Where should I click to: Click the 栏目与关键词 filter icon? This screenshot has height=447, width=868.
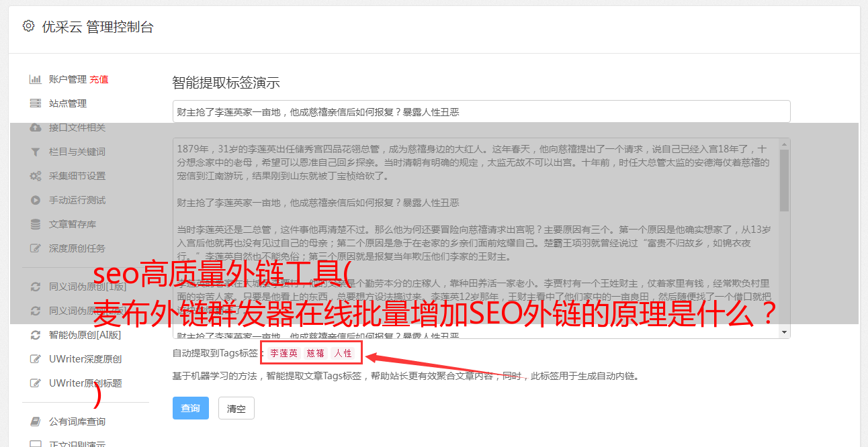point(36,152)
